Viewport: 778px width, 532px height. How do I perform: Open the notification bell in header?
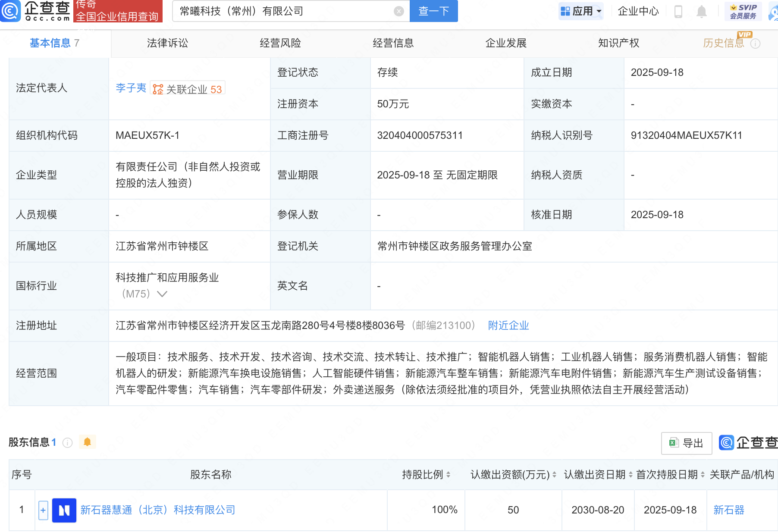(702, 12)
